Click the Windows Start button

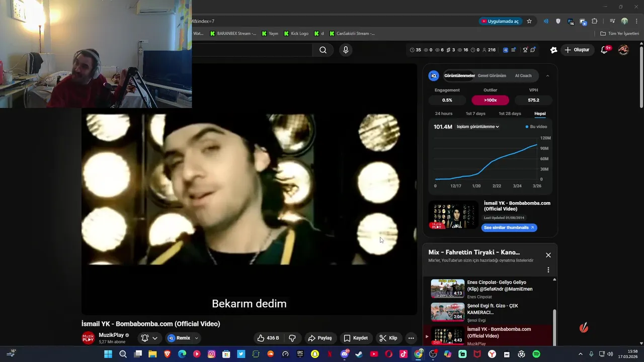click(x=108, y=354)
